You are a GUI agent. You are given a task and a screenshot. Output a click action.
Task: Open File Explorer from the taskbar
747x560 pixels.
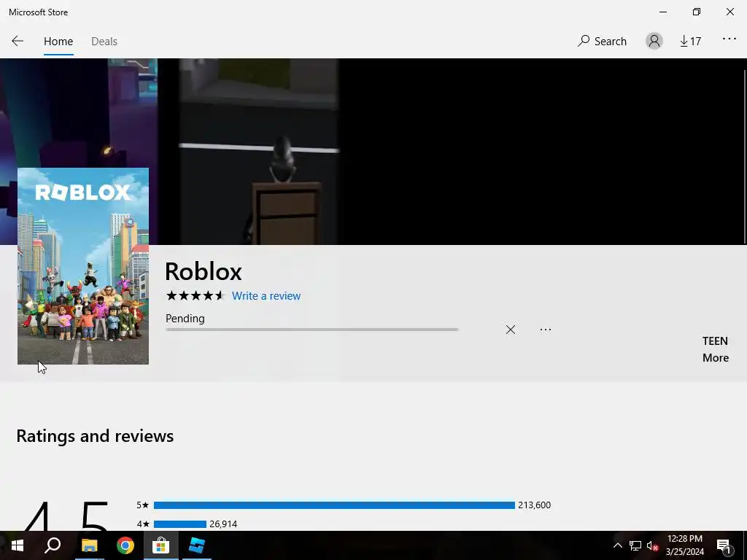tap(89, 545)
